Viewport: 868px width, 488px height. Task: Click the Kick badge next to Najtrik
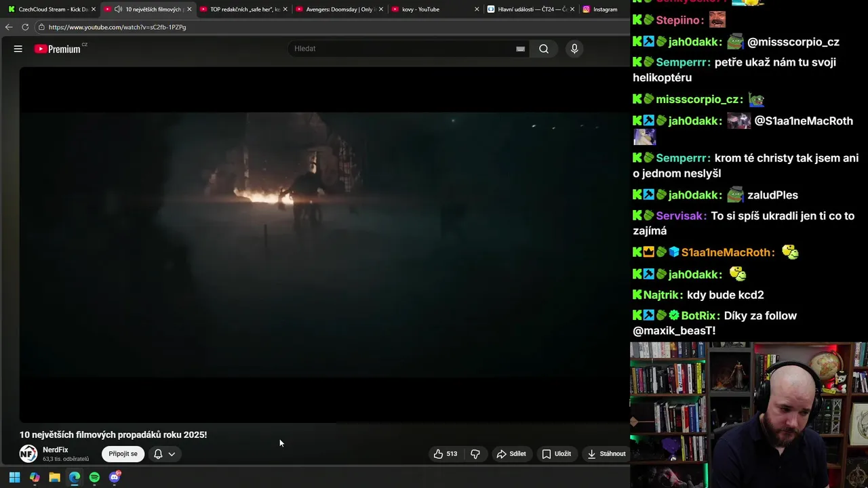click(x=637, y=295)
